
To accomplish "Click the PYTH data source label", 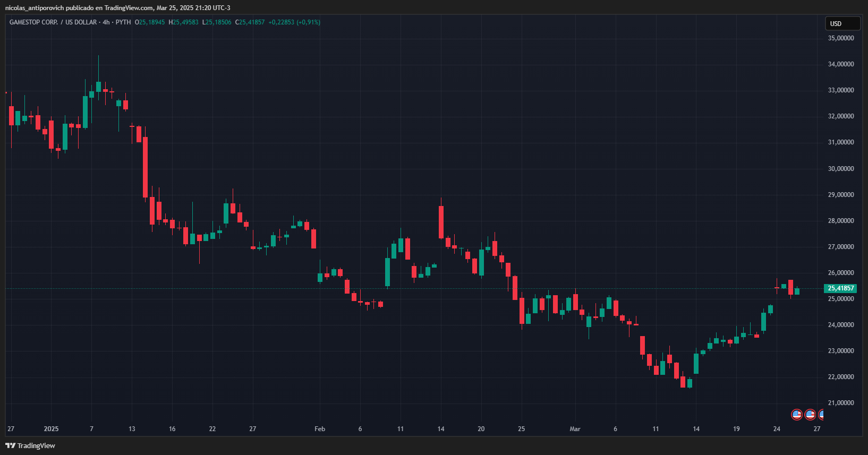I will click(x=123, y=22).
